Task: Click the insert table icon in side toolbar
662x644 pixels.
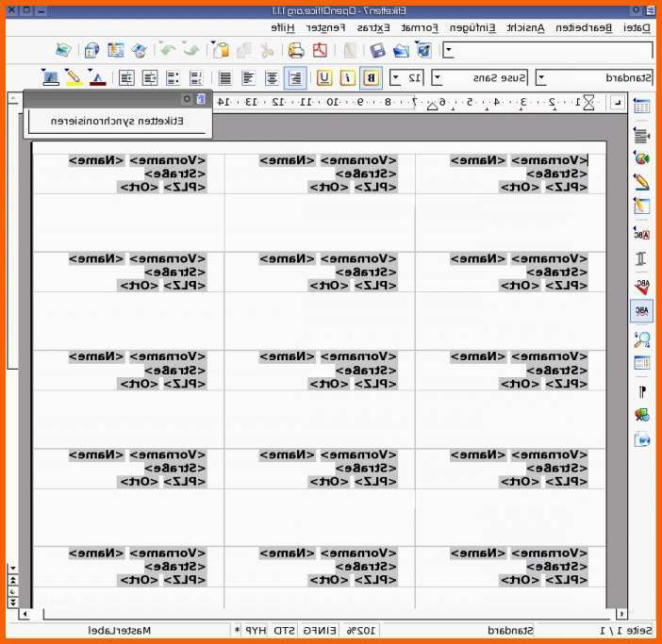Action: pos(642,107)
